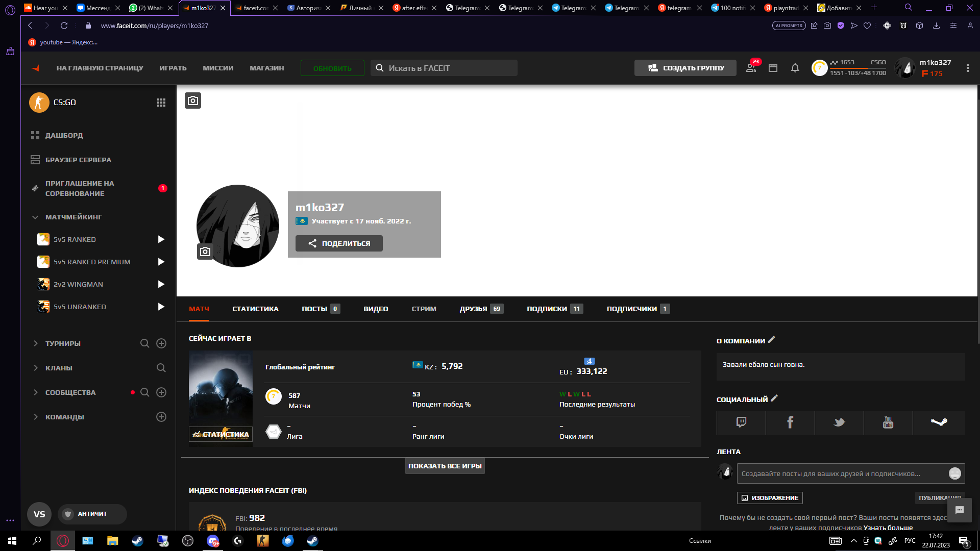Image resolution: width=980 pixels, height=551 pixels.
Task: Collapse the Matchmaking section
Action: (x=35, y=217)
